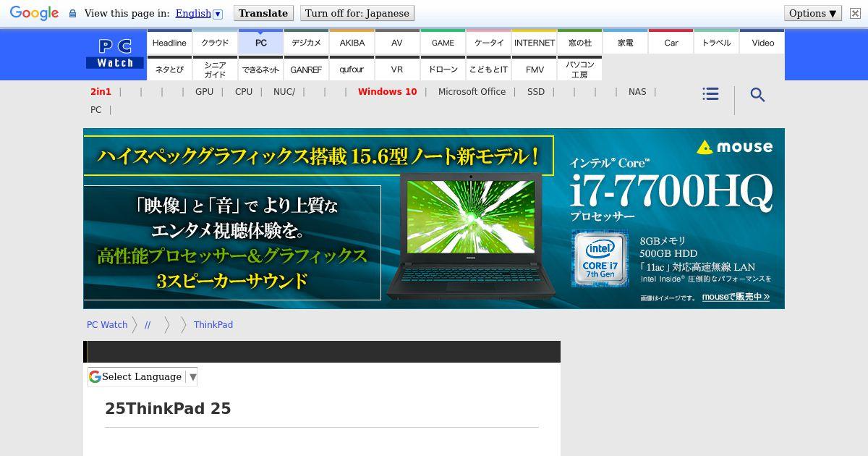Click the ThinkPad breadcrumb link
The height and width of the screenshot is (456, 868).
click(213, 325)
